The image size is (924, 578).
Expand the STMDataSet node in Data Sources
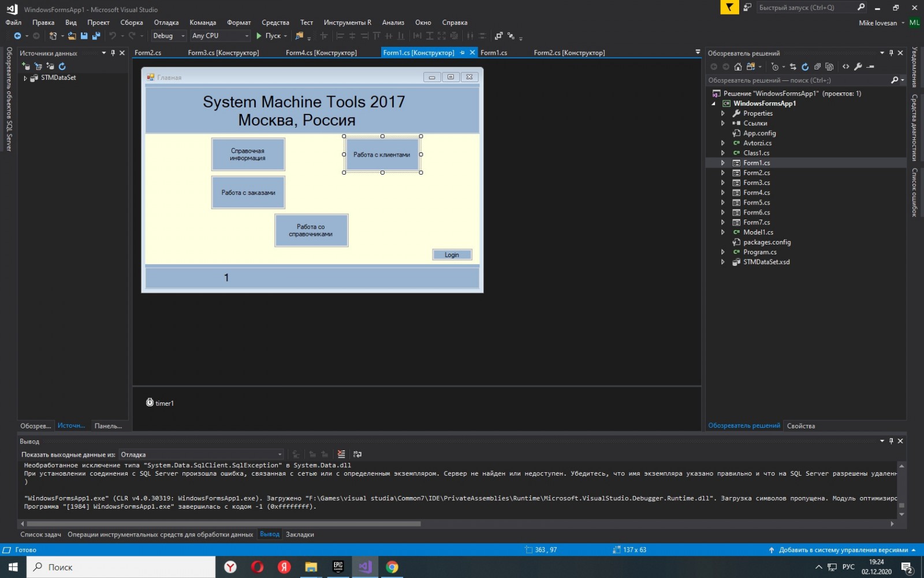point(25,77)
